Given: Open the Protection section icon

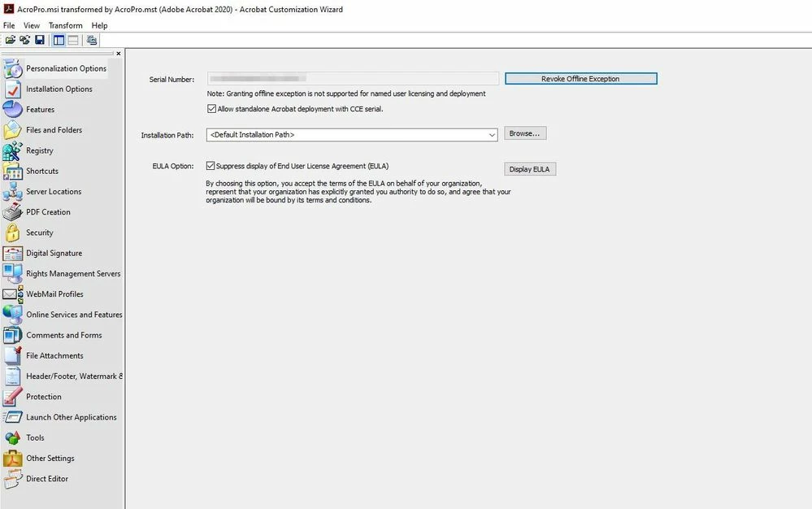Looking at the screenshot, I should (12, 397).
